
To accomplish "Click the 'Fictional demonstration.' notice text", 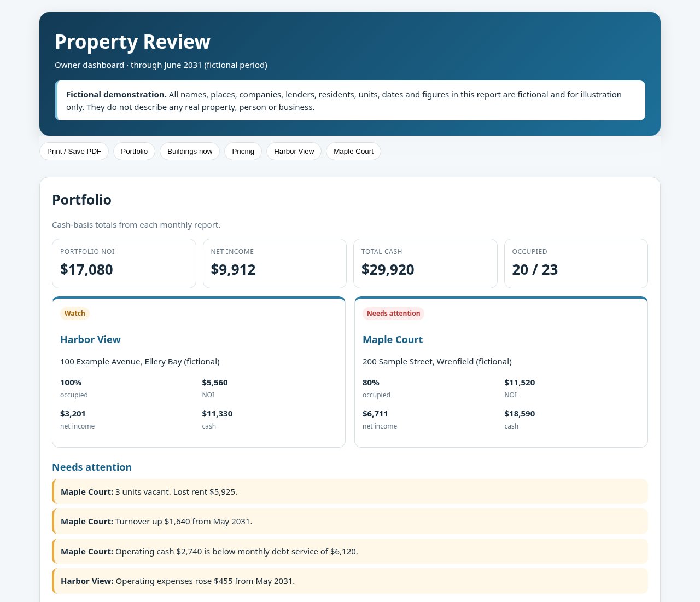I will click(x=116, y=95).
